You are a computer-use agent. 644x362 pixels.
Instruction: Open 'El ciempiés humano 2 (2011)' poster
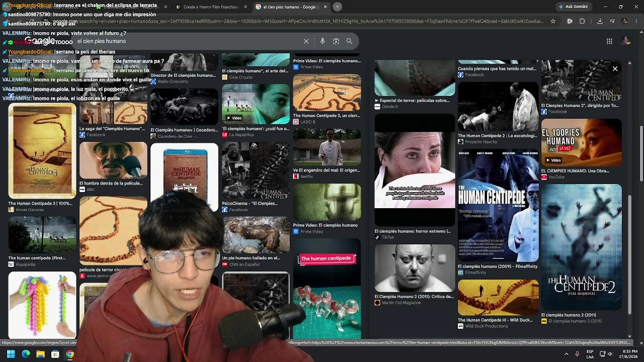point(582,247)
